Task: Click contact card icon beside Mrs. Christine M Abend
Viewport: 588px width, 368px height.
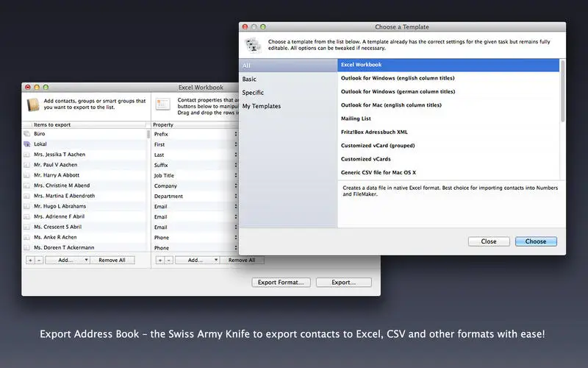Action: (26, 185)
